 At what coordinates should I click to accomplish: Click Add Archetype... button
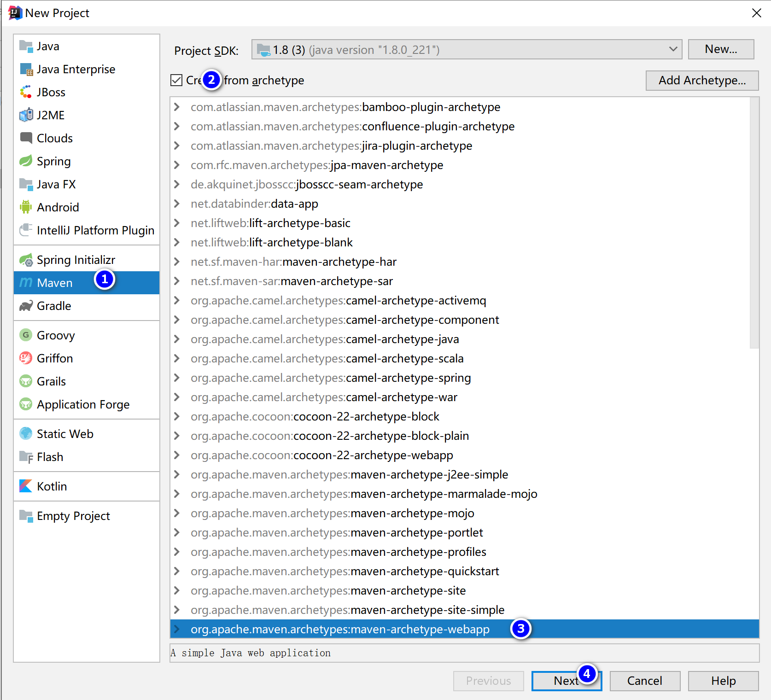pos(702,81)
